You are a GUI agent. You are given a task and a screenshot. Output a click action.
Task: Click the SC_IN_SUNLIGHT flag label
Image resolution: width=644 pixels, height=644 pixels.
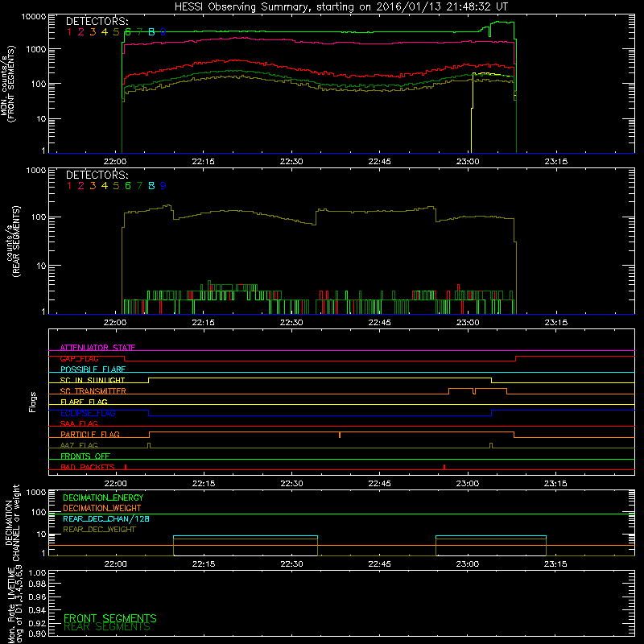click(x=93, y=380)
